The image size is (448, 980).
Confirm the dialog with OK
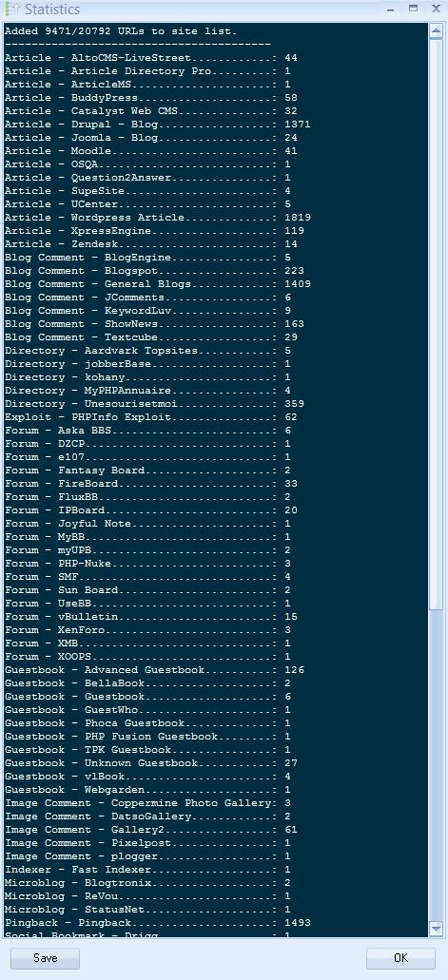pyautogui.click(x=401, y=958)
